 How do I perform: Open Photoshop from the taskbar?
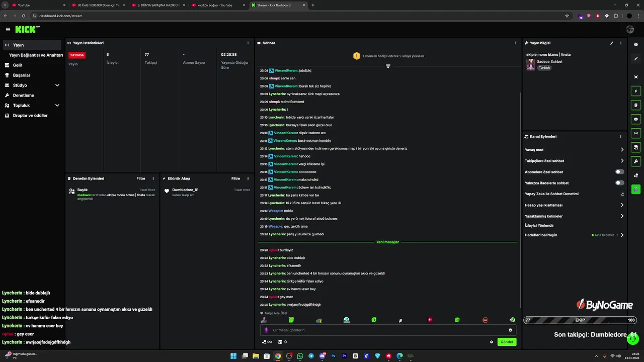(333, 356)
